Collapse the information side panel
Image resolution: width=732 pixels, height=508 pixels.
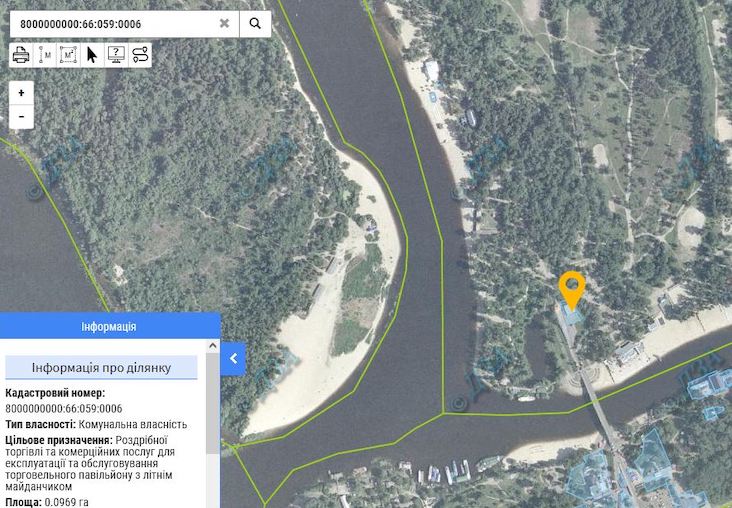tap(233, 358)
